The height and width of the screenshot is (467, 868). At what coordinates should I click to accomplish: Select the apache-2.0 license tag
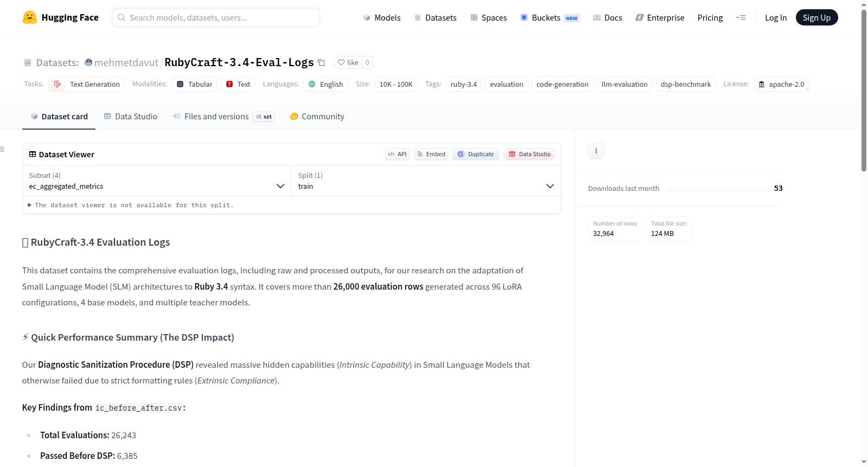781,84
